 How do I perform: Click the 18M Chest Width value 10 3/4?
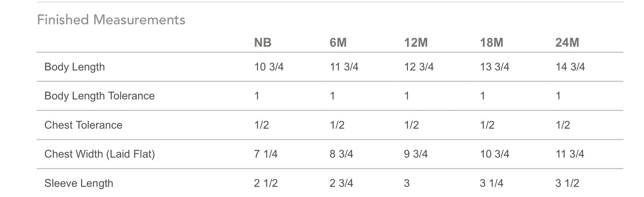click(x=495, y=154)
